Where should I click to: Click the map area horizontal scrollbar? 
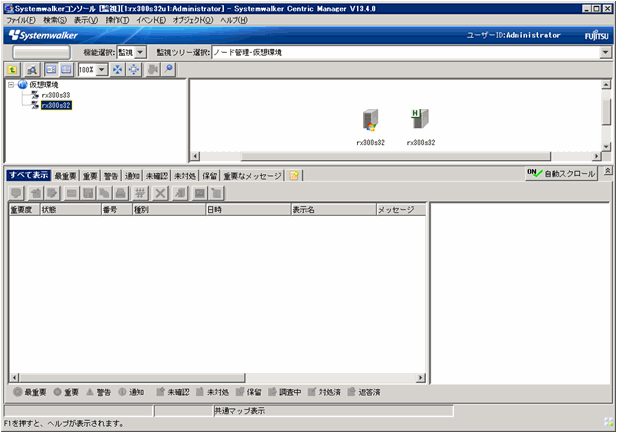point(395,156)
